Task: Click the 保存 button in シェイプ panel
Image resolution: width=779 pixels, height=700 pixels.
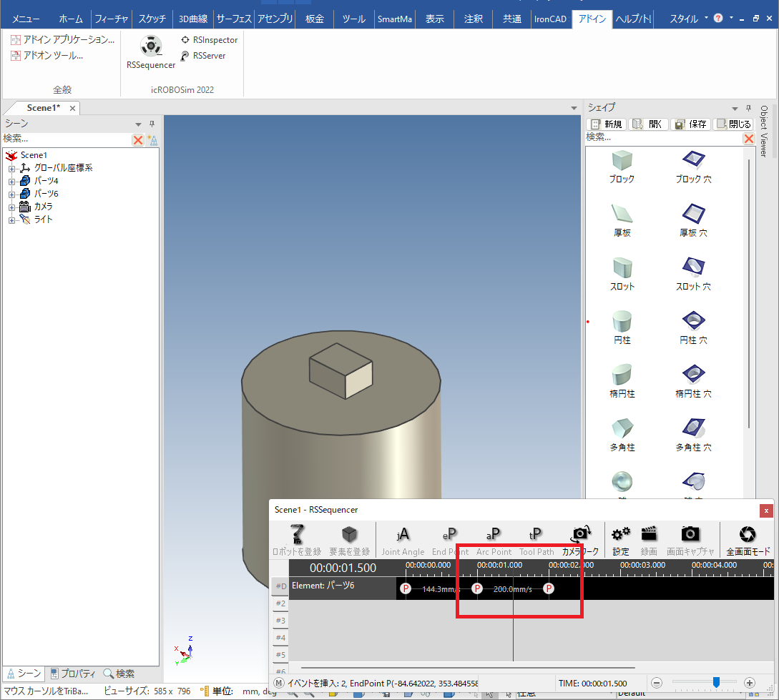Action: coord(690,124)
